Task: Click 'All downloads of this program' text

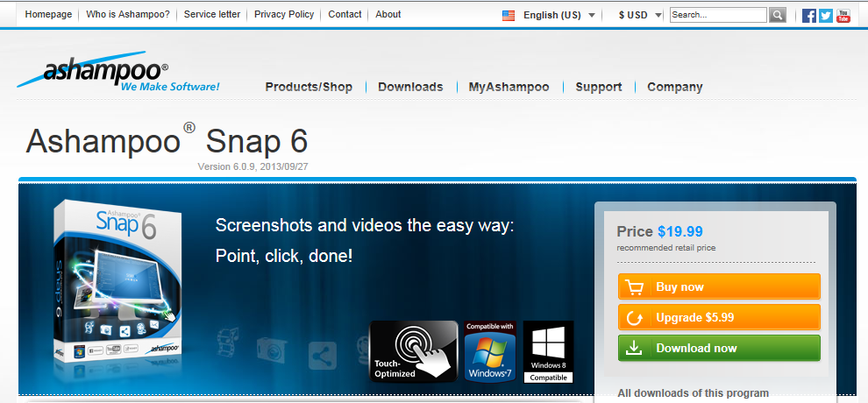Action: point(693,393)
